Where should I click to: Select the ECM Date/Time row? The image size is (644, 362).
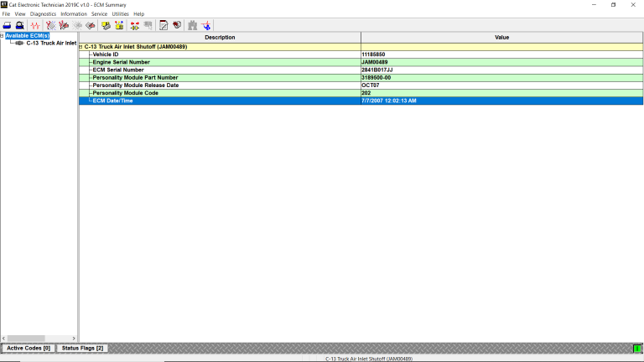pos(361,101)
